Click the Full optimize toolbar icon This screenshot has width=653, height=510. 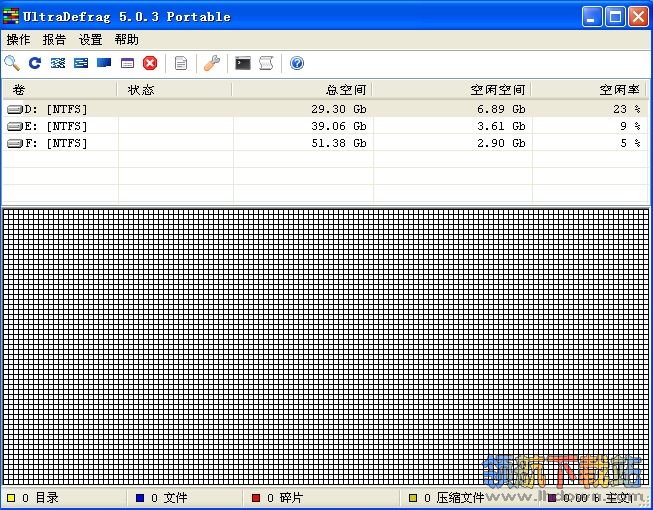coord(104,63)
